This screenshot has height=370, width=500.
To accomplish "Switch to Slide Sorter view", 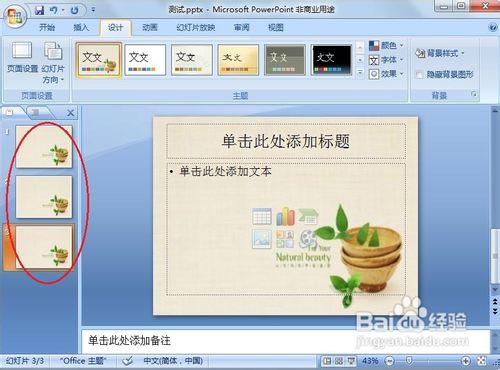I will [x=339, y=361].
